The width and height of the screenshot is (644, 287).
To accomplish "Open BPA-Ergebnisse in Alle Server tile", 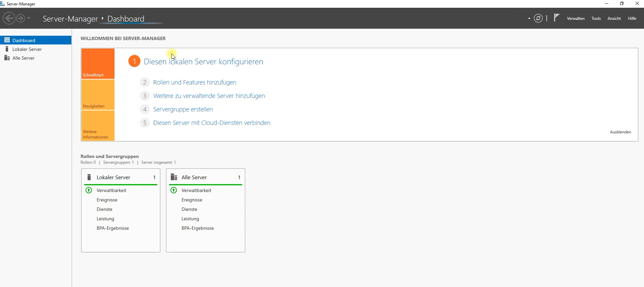I will (198, 228).
